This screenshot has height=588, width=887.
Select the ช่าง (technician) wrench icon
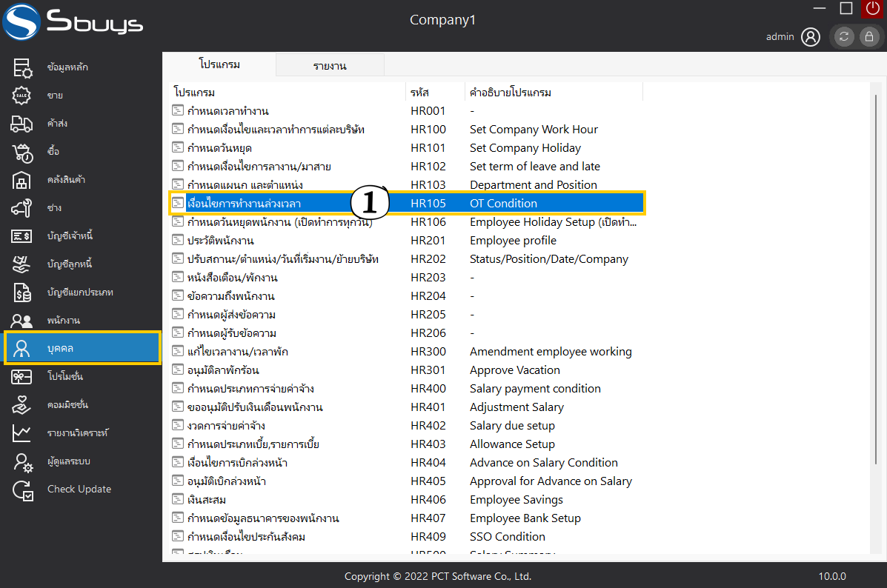[22, 208]
